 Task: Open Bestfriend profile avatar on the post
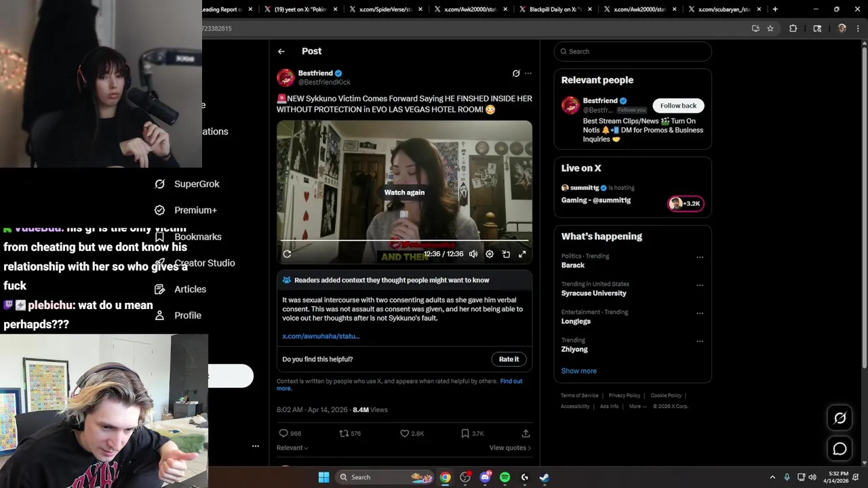[x=285, y=77]
